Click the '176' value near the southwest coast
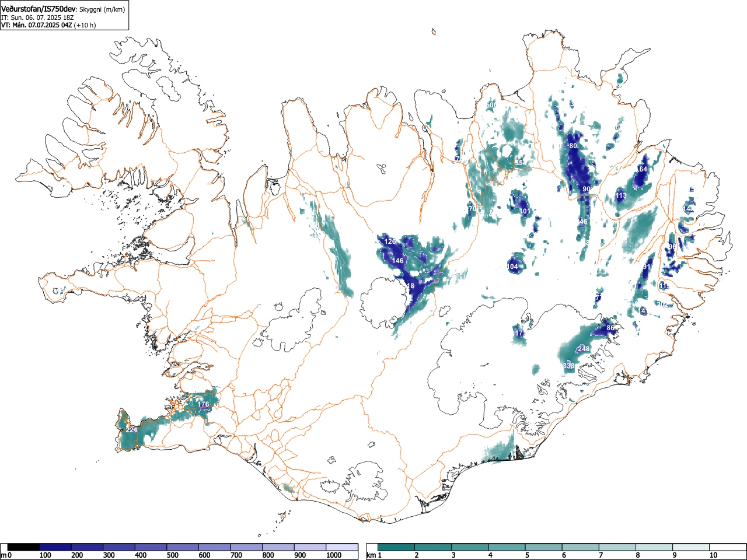This screenshot has height=560, width=747. (203, 404)
